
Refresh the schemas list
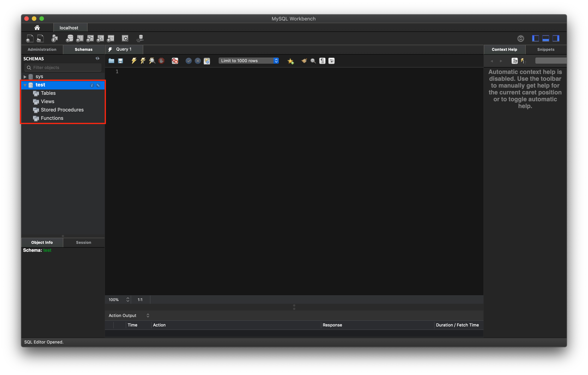(x=97, y=58)
